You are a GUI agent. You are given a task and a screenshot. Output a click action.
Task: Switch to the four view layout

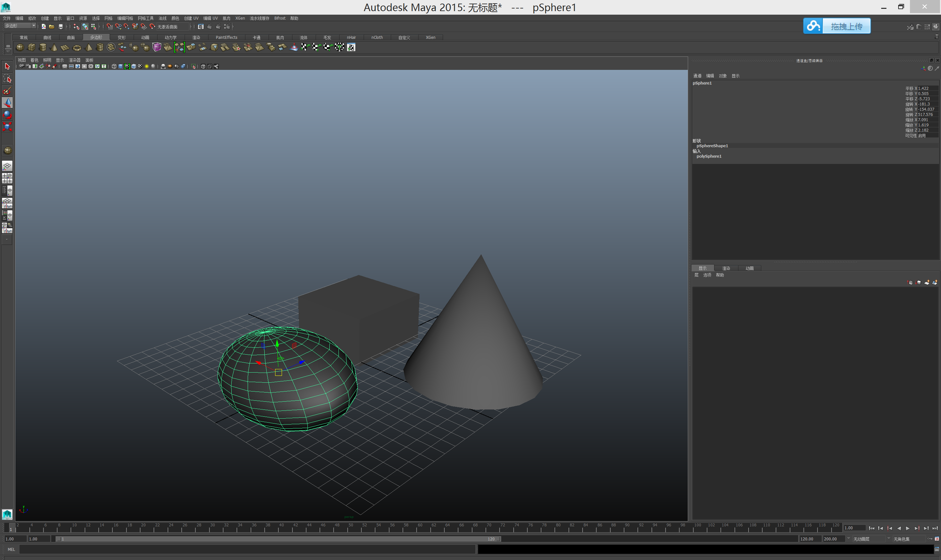tap(7, 179)
